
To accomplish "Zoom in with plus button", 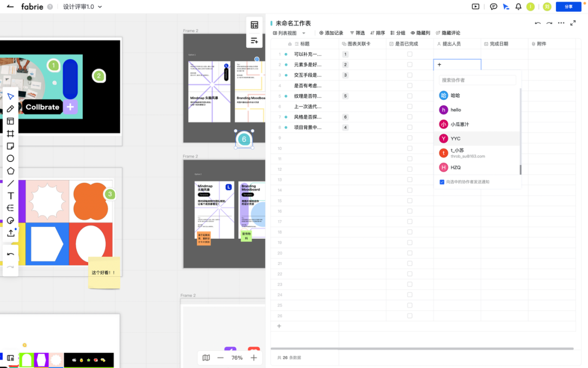I will [x=254, y=358].
